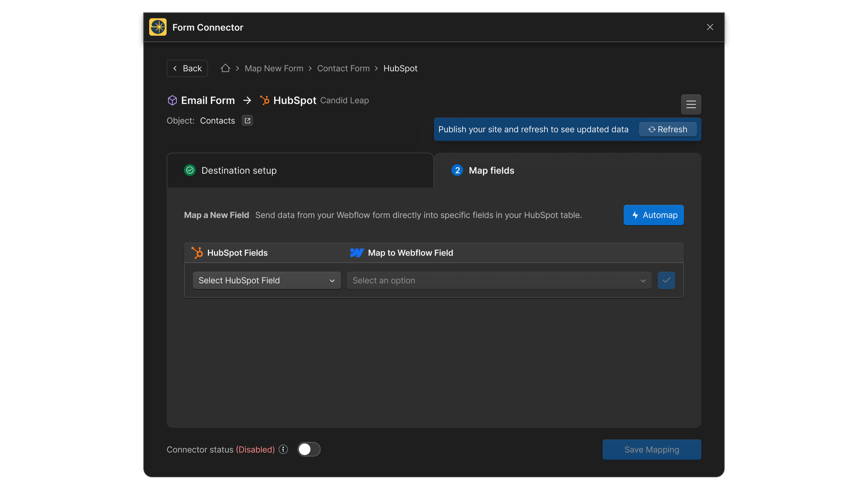Save the current mapping
868x488 pixels.
click(651, 449)
